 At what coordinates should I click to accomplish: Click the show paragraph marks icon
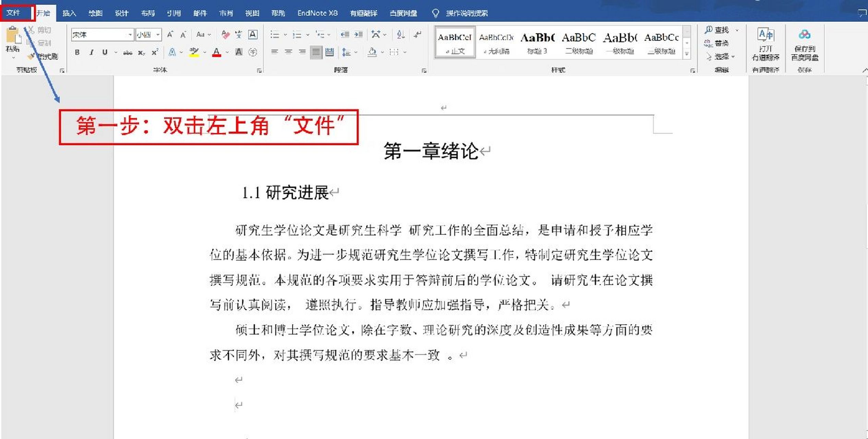(x=418, y=34)
